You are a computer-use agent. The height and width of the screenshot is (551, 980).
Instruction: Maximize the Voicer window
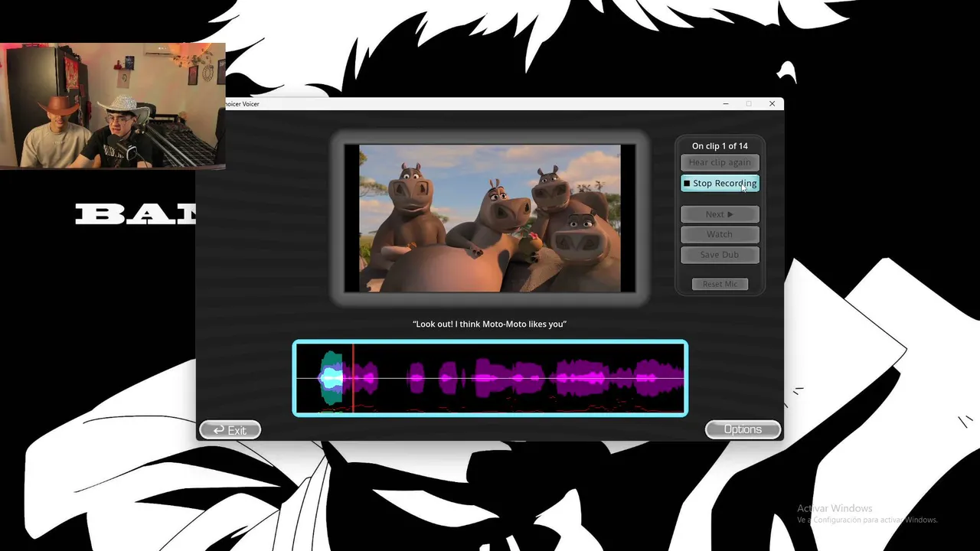click(749, 104)
